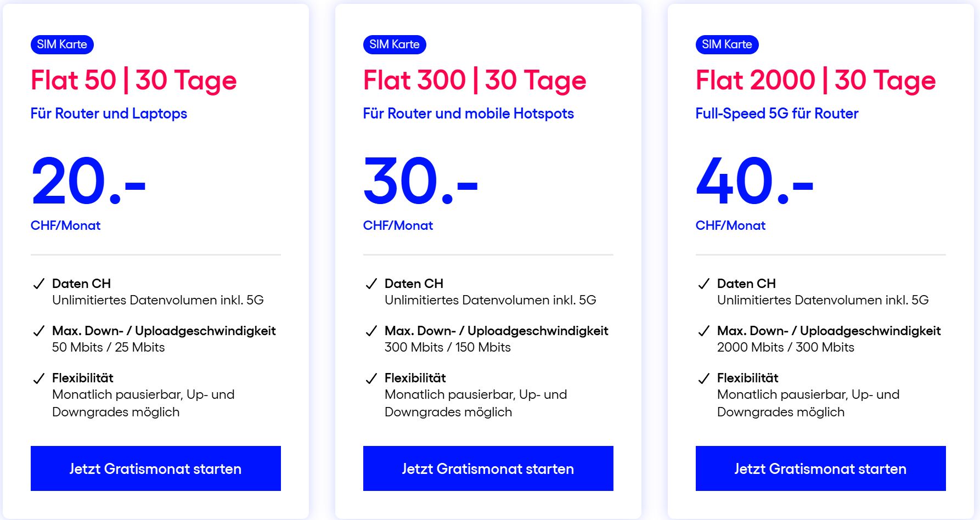The height and width of the screenshot is (520, 980).
Task: Start free month for Flat 50 plan
Action: [x=156, y=468]
